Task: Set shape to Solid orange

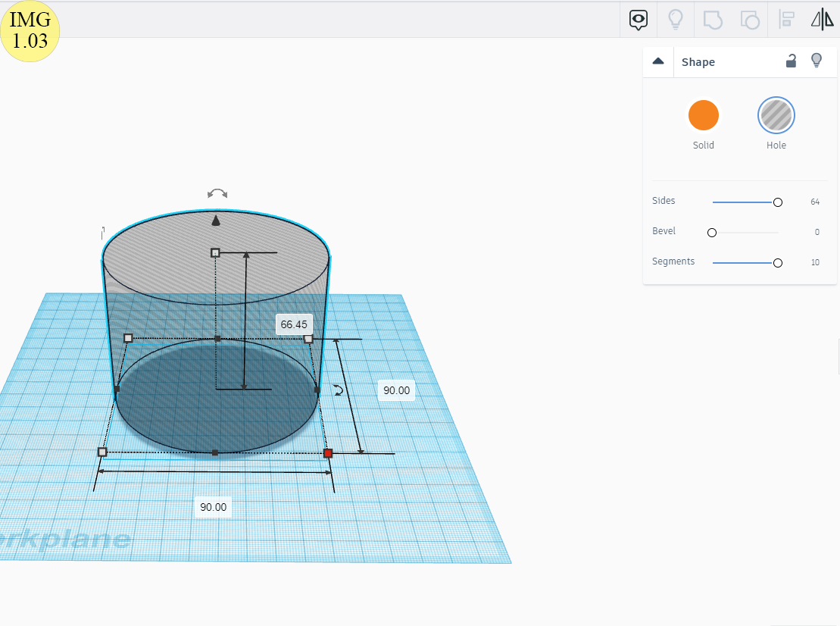Action: 703,115
